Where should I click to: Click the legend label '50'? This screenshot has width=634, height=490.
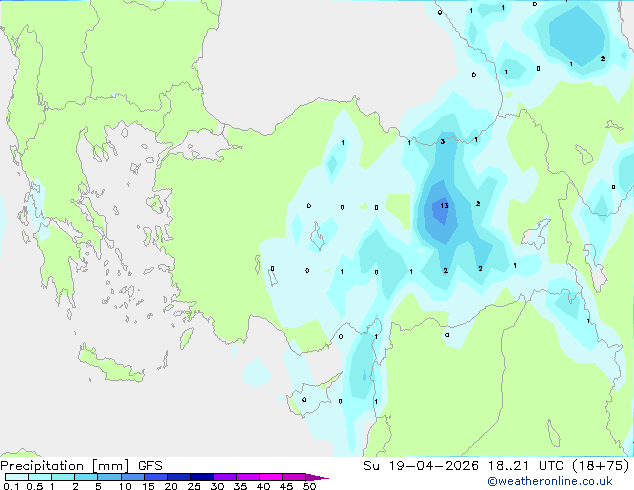coord(309,486)
